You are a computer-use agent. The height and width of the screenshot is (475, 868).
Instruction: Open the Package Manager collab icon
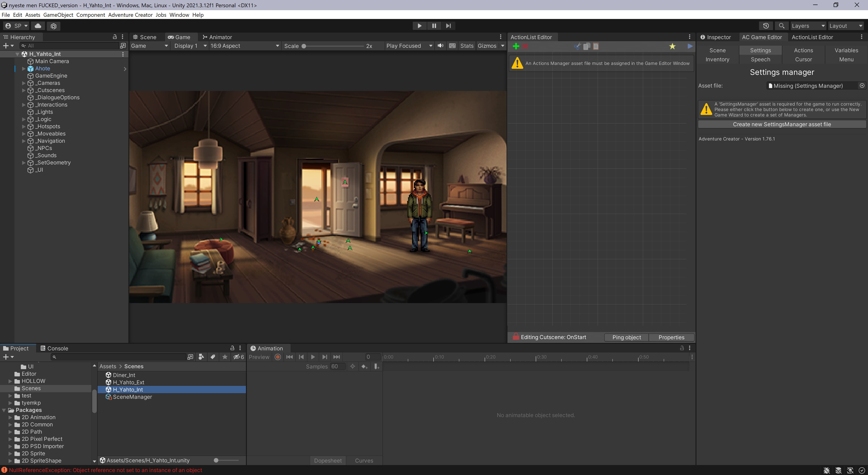pos(53,26)
